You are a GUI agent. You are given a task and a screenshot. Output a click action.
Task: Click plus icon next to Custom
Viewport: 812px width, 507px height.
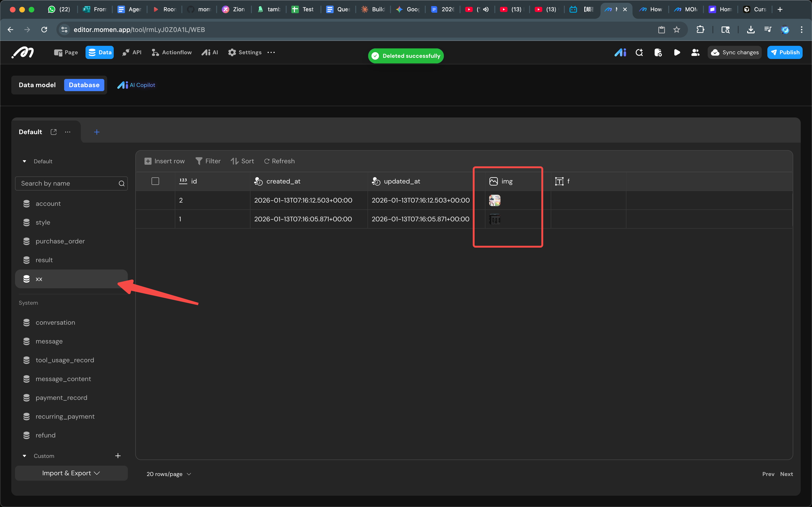(118, 456)
